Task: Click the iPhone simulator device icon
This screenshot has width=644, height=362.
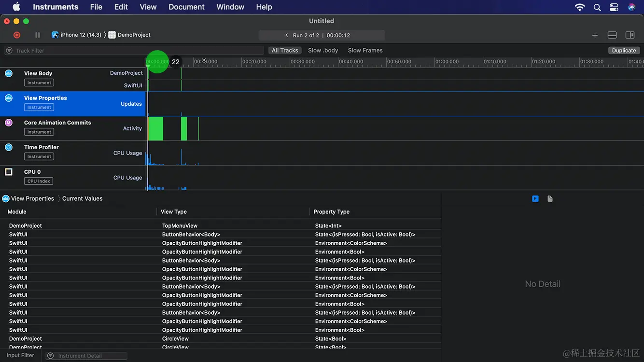Action: (x=55, y=35)
